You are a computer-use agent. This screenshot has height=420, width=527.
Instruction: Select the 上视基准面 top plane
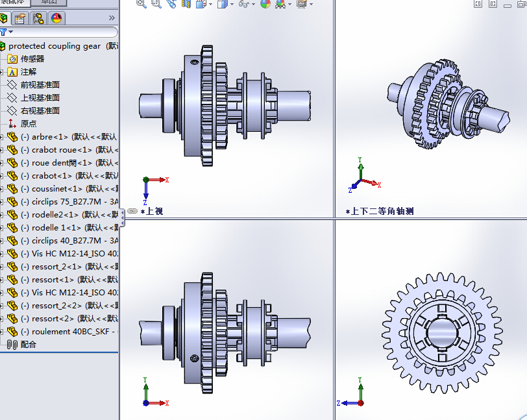(40, 98)
